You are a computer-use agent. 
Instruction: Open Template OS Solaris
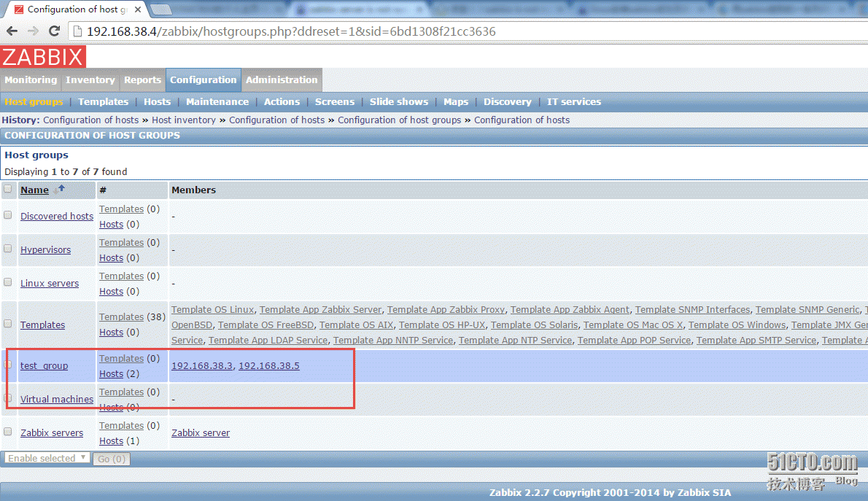coord(534,325)
